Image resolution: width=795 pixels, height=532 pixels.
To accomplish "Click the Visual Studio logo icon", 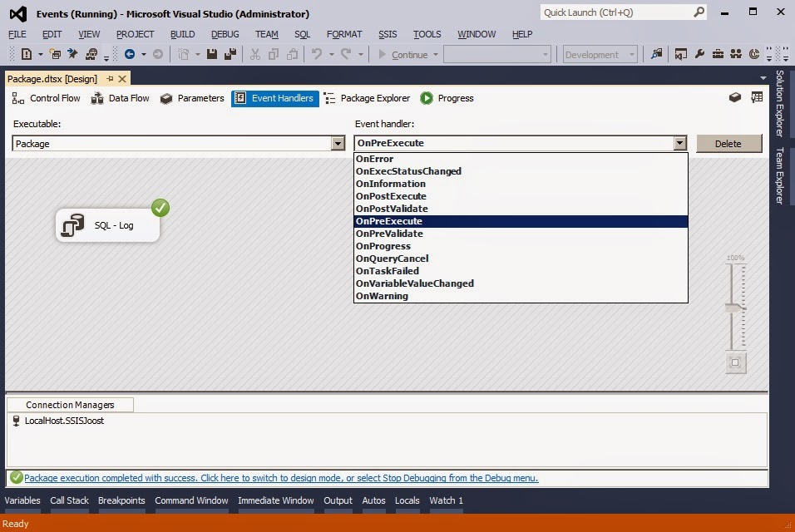I will pyautogui.click(x=17, y=13).
